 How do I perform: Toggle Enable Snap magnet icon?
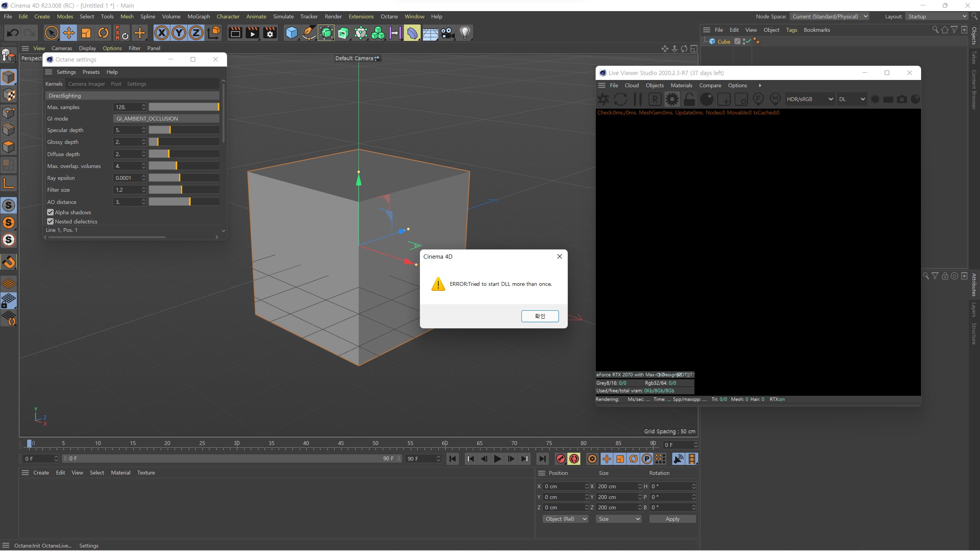8,262
